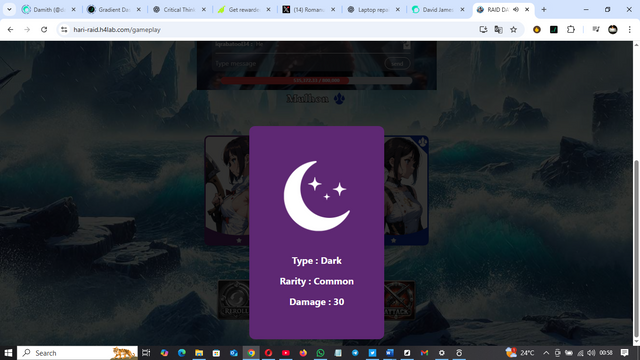Show hidden system tray icons
640x360 pixels.
[546, 353]
